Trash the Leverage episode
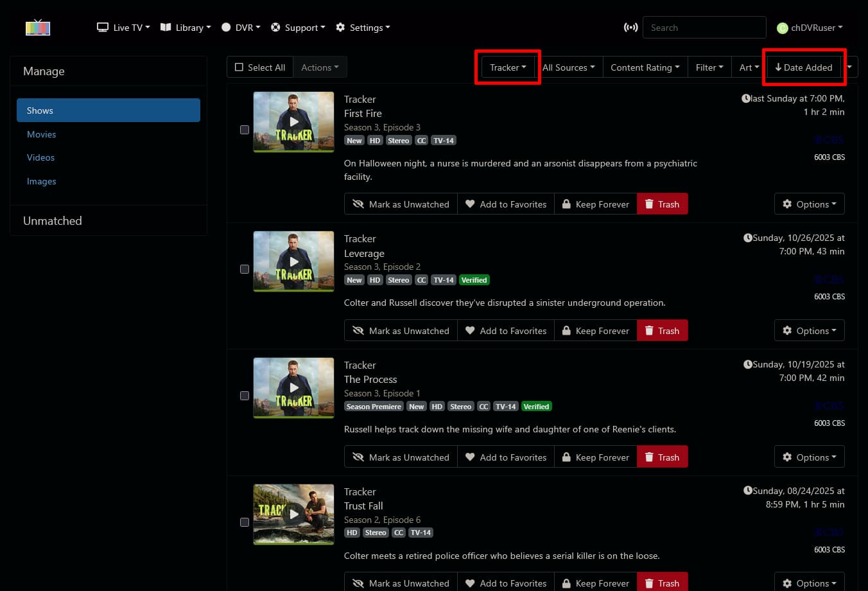868x591 pixels. [x=662, y=331]
